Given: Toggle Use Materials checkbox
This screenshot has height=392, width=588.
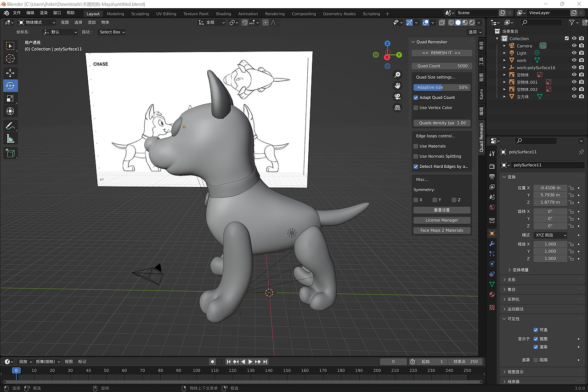Looking at the screenshot, I should [416, 146].
